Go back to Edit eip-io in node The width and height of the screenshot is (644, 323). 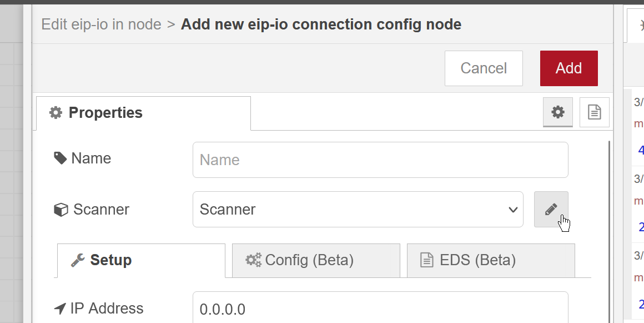pos(101,24)
